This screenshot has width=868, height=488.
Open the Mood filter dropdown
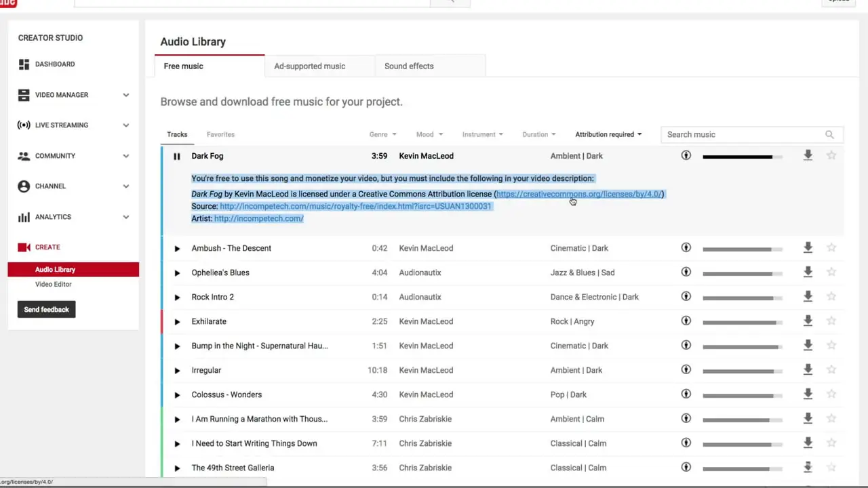click(429, 134)
